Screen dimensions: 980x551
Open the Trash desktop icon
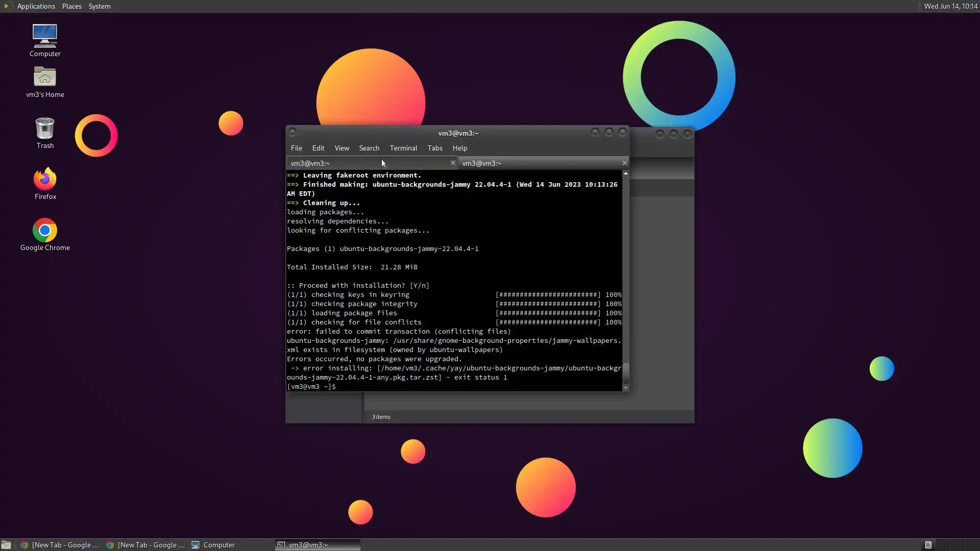tap(45, 133)
